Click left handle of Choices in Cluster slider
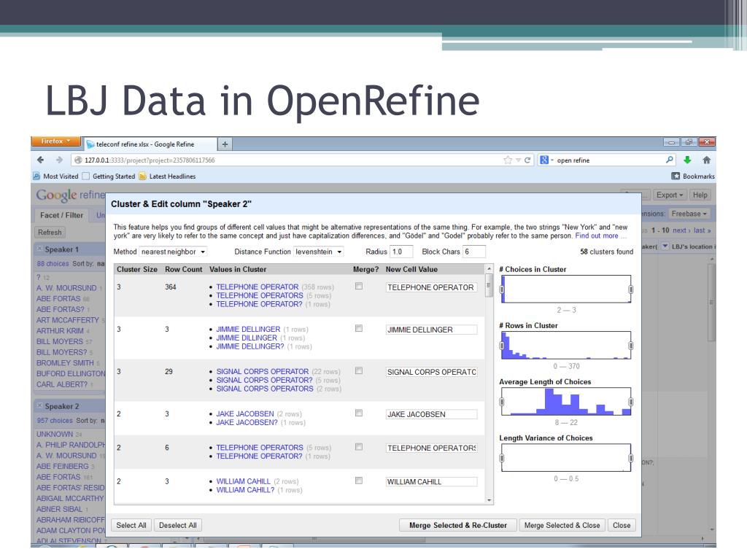The image size is (747, 560). pos(502,289)
